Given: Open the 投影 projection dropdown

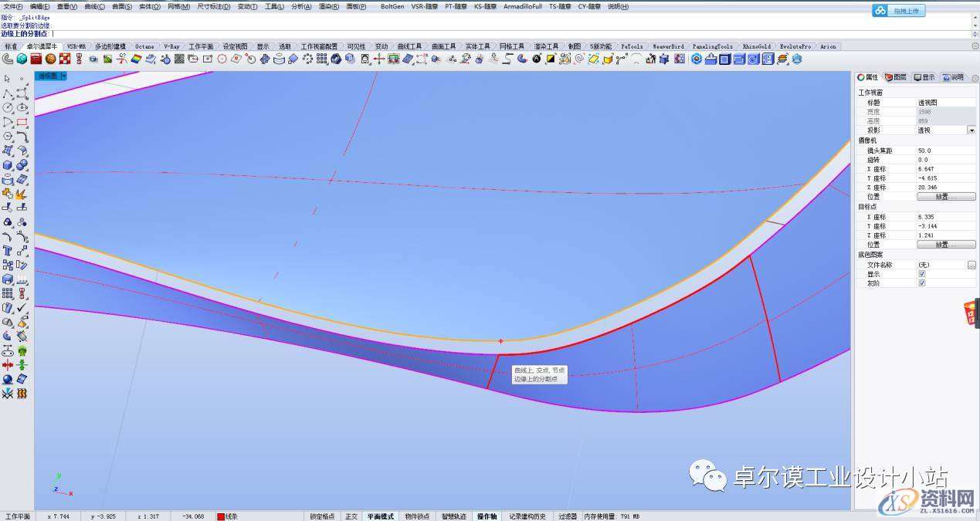Looking at the screenshot, I should pos(972,130).
